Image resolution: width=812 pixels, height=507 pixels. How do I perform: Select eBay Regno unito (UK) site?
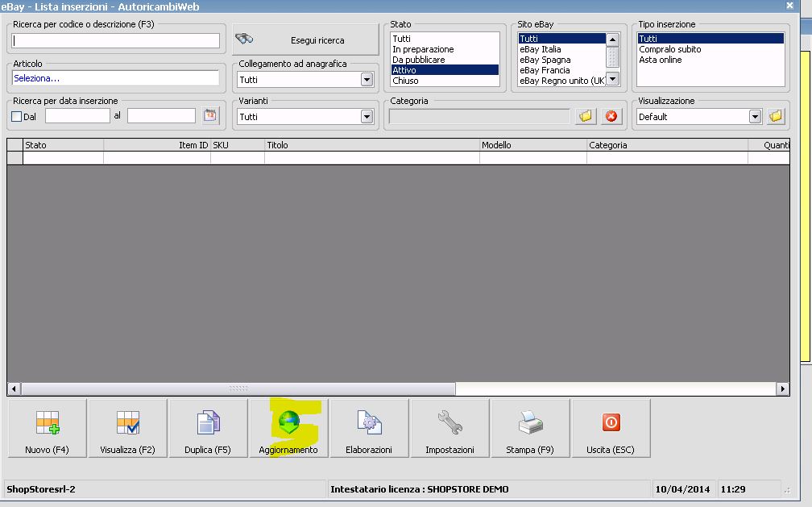(x=562, y=81)
